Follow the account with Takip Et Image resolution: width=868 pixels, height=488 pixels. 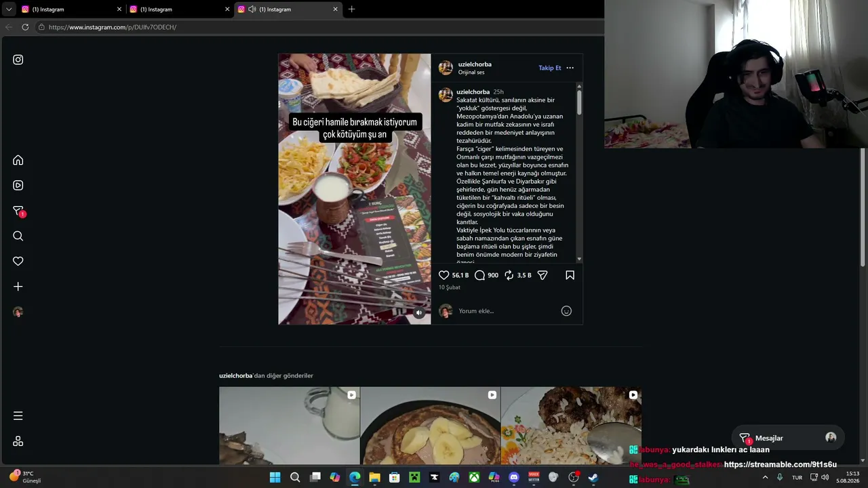click(x=550, y=68)
